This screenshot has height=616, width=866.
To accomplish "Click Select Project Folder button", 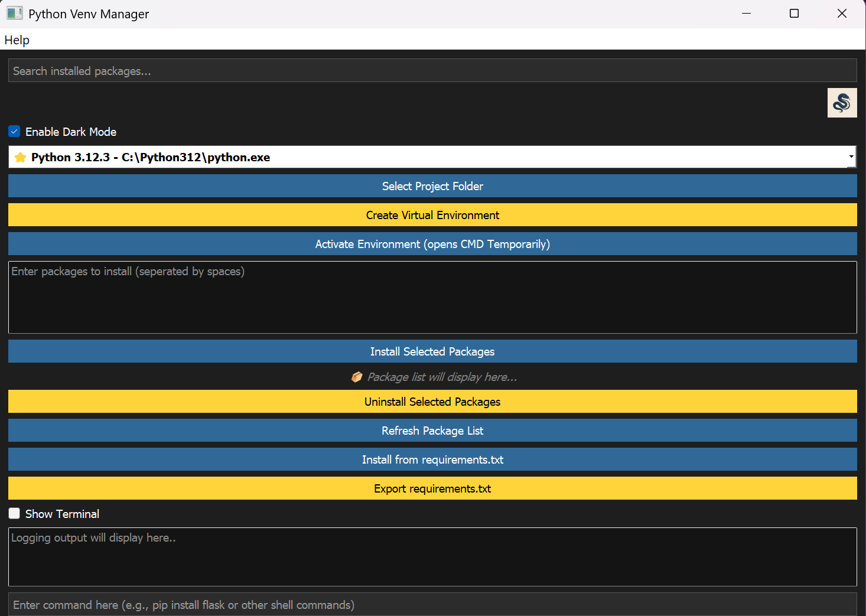I will coord(432,186).
